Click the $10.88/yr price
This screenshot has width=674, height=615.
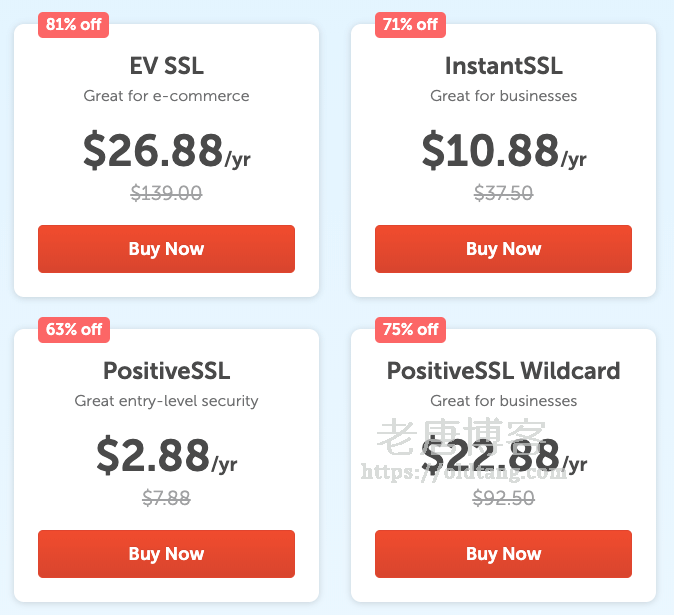[x=503, y=151]
